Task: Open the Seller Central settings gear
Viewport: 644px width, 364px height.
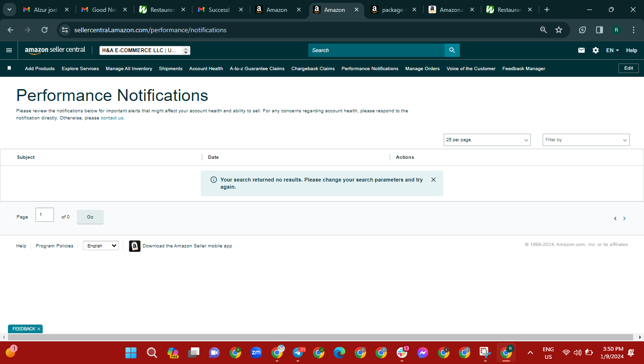Action: 596,50
